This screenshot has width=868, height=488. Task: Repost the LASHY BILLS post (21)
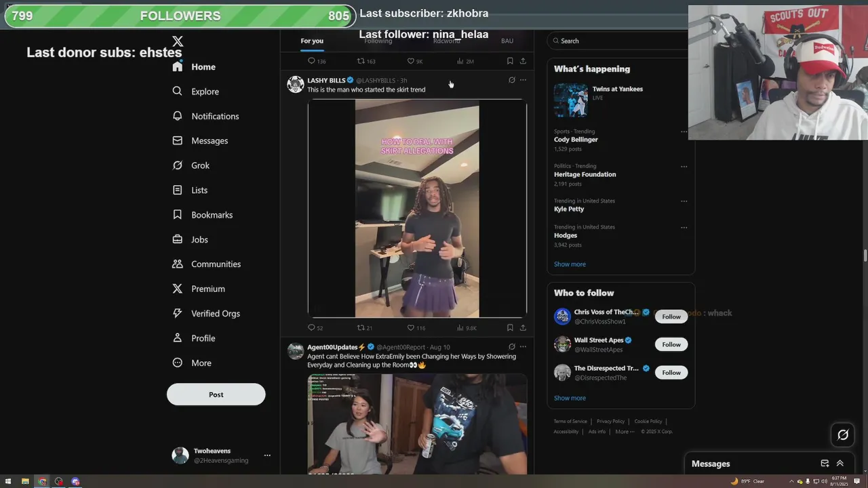point(361,328)
